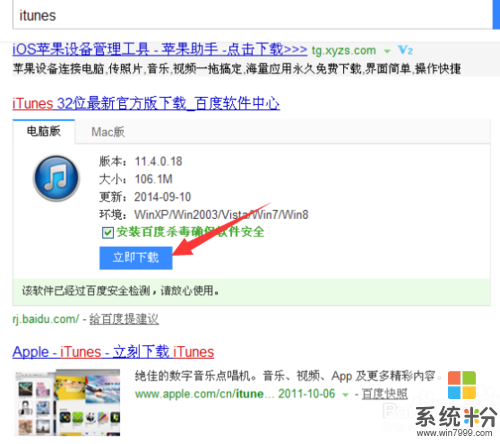Open iTunes 32位最新官方版下载 result link

pyautogui.click(x=146, y=103)
